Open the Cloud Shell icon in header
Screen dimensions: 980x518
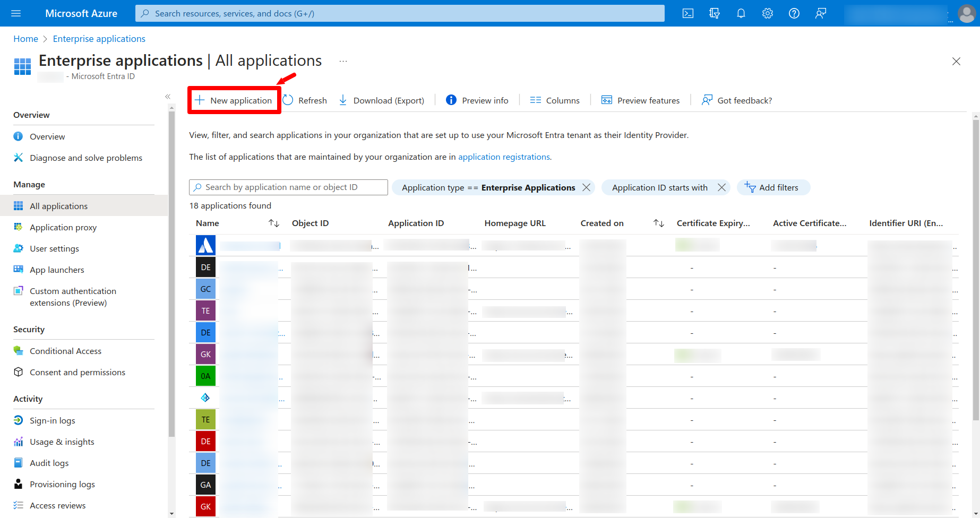[x=687, y=13]
